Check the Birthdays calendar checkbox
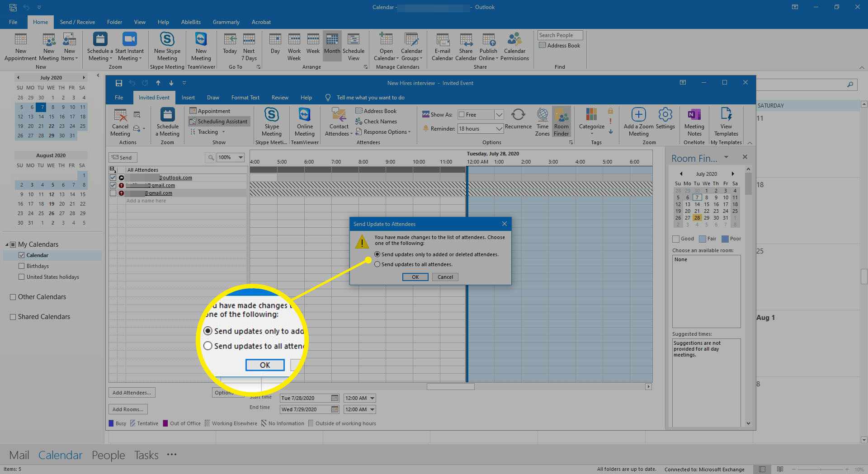Screen dimensions: 868x474 22,266
